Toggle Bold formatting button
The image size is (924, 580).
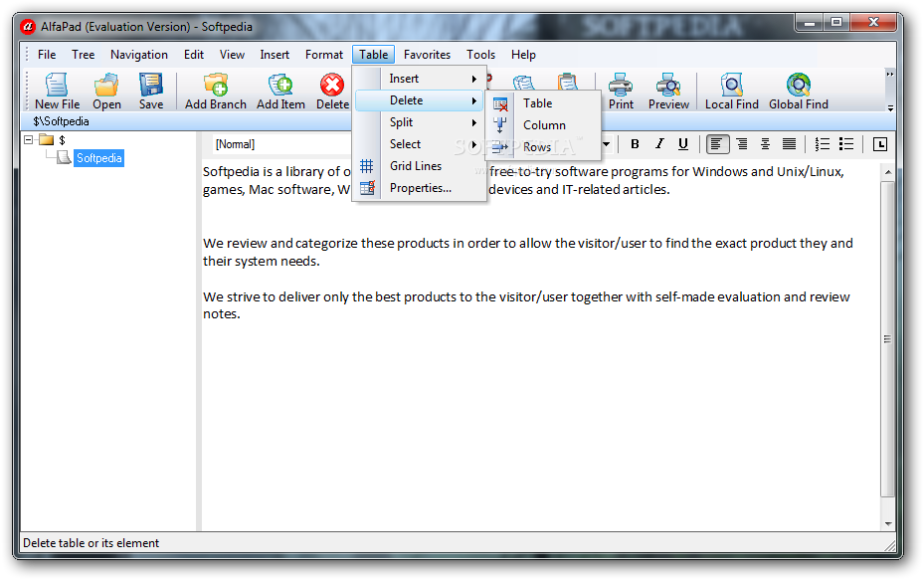point(635,144)
